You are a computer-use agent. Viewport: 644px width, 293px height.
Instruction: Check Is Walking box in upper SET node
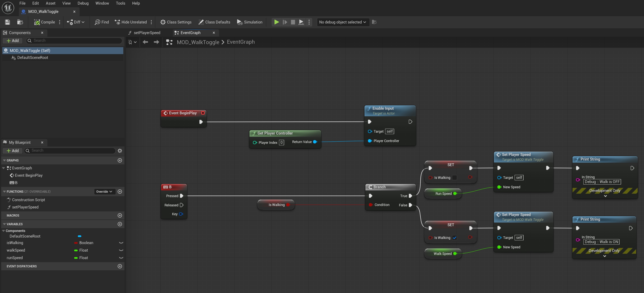[x=454, y=178]
